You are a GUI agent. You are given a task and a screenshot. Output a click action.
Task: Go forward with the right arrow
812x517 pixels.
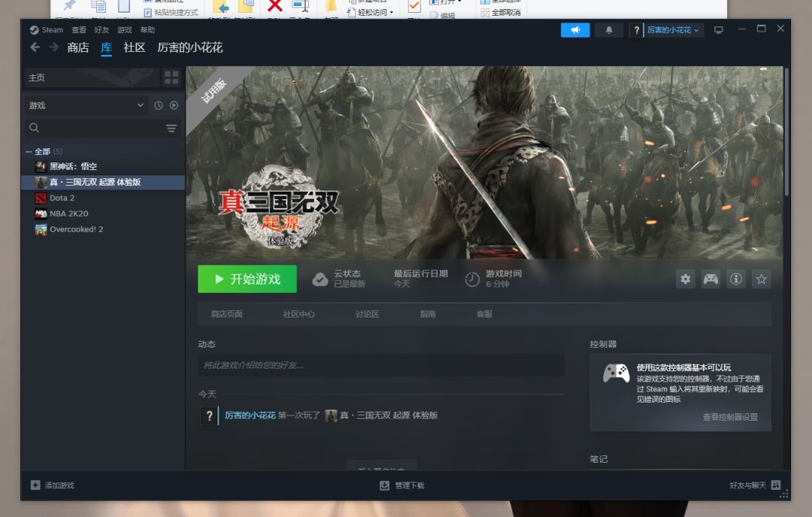[x=54, y=47]
